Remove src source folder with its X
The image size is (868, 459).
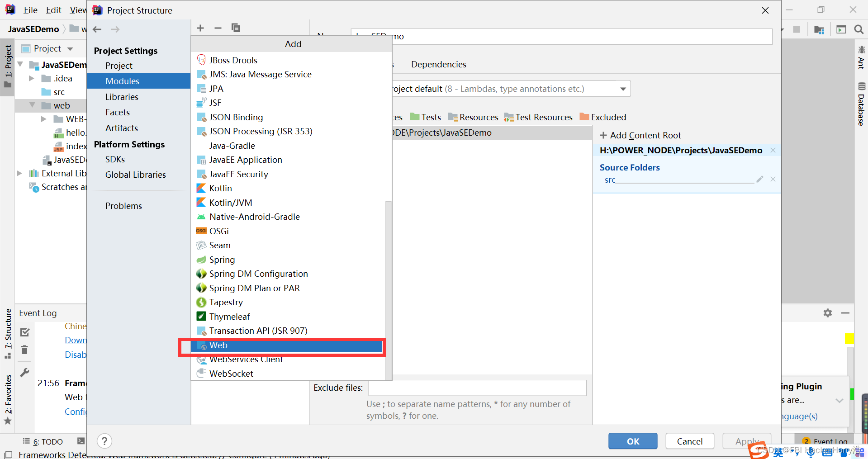[x=773, y=179]
